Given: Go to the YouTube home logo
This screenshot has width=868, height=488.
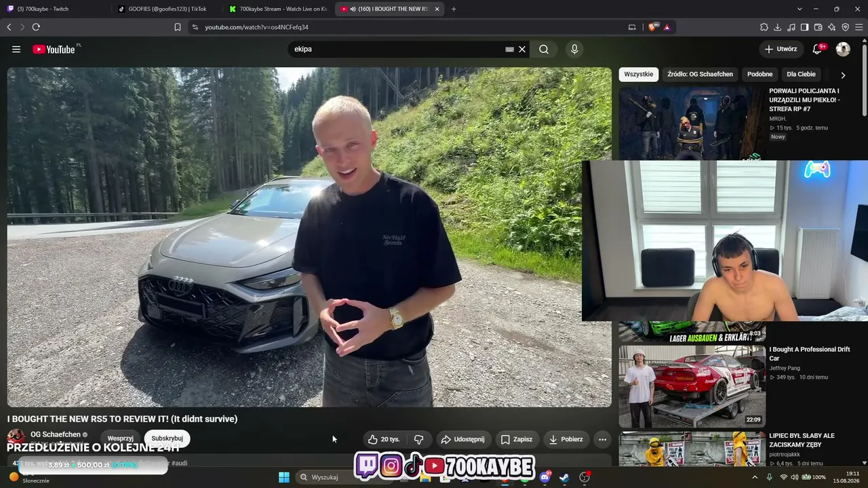Looking at the screenshot, I should point(54,49).
